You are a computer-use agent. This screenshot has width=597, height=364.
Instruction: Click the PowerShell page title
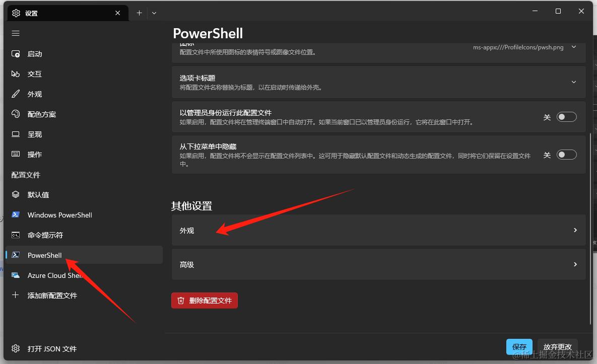pyautogui.click(x=208, y=33)
